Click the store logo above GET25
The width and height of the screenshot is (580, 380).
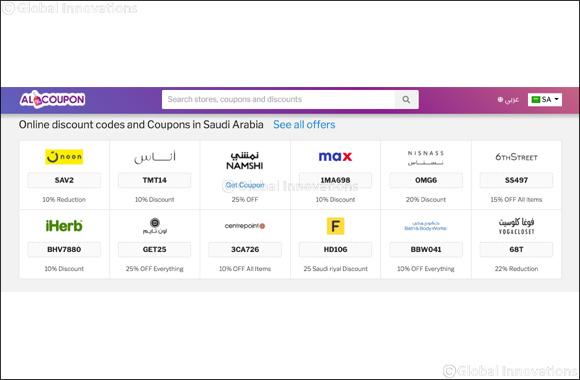pos(155,226)
